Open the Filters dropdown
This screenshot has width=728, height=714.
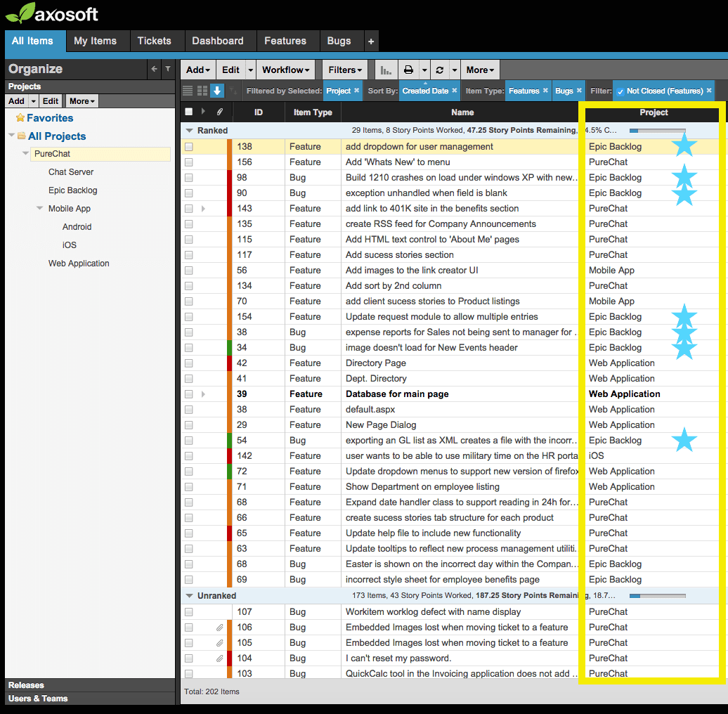[x=345, y=70]
